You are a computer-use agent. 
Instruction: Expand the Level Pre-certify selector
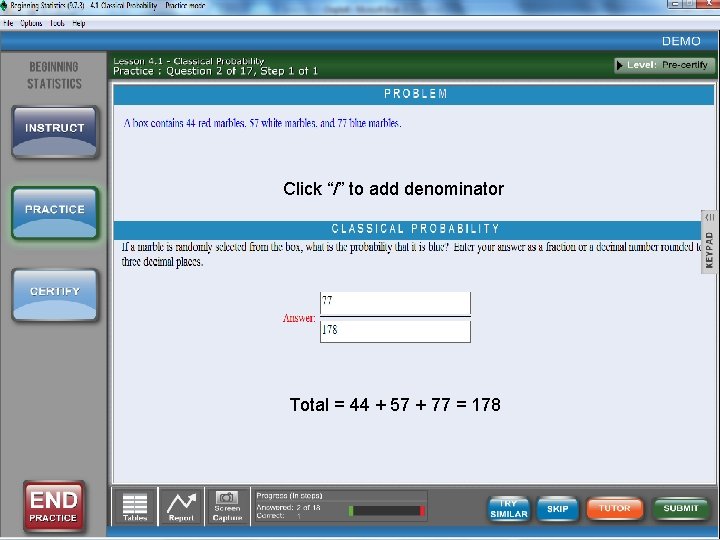664,65
